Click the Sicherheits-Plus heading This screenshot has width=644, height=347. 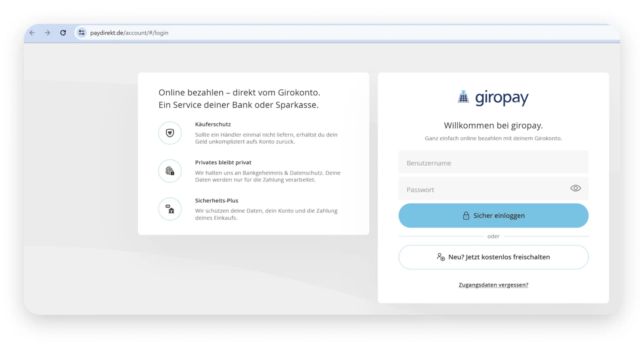(217, 200)
